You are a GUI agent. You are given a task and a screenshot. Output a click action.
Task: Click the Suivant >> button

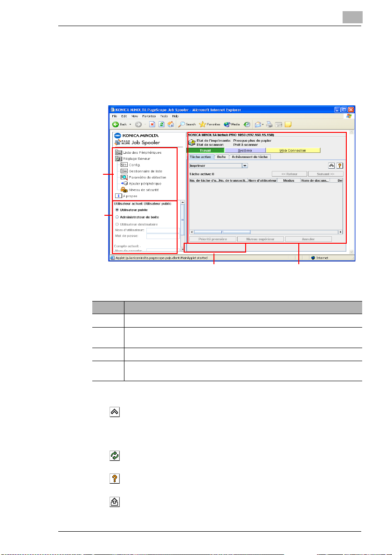pos(326,174)
